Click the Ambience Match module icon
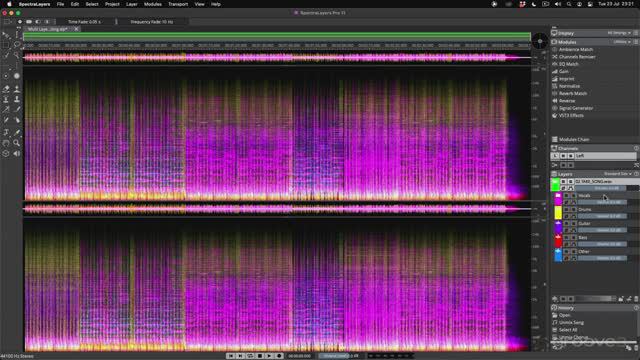The image size is (640, 360). [554, 49]
